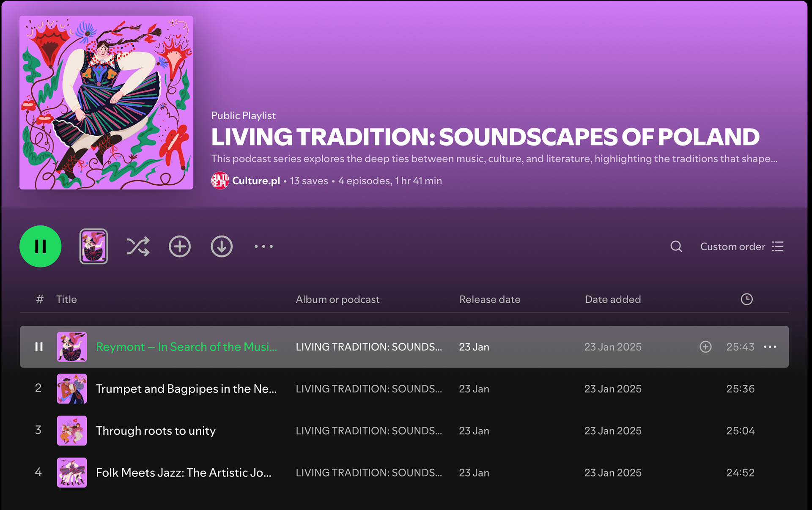The width and height of the screenshot is (812, 510).
Task: Click 23 Jan 2025 in Through roots row
Action: coord(613,430)
